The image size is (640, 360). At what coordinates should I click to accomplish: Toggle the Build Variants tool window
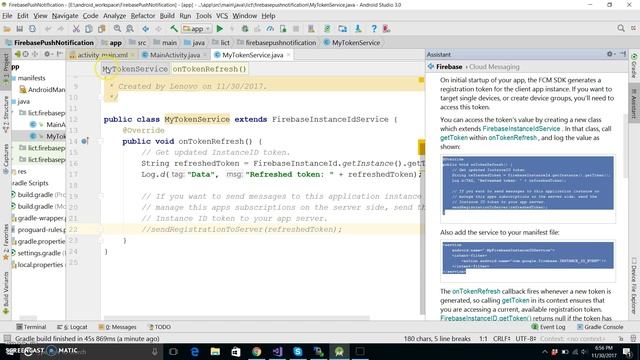[6, 293]
